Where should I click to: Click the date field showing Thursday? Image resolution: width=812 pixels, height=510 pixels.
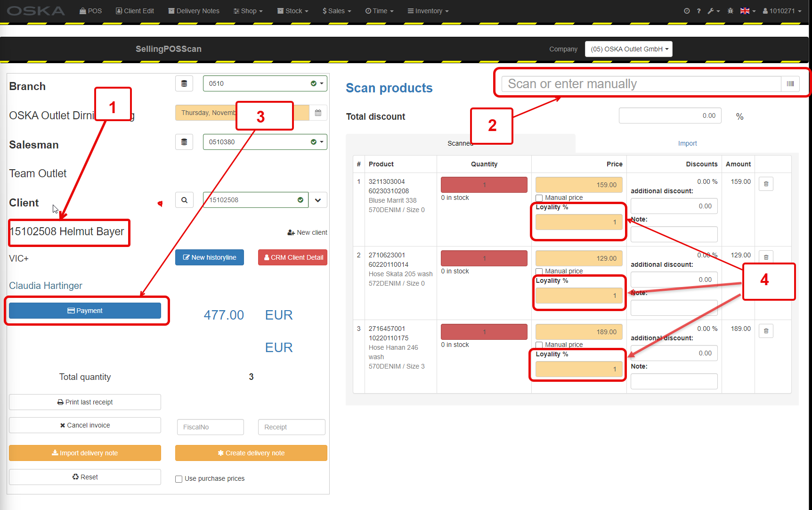(242, 113)
